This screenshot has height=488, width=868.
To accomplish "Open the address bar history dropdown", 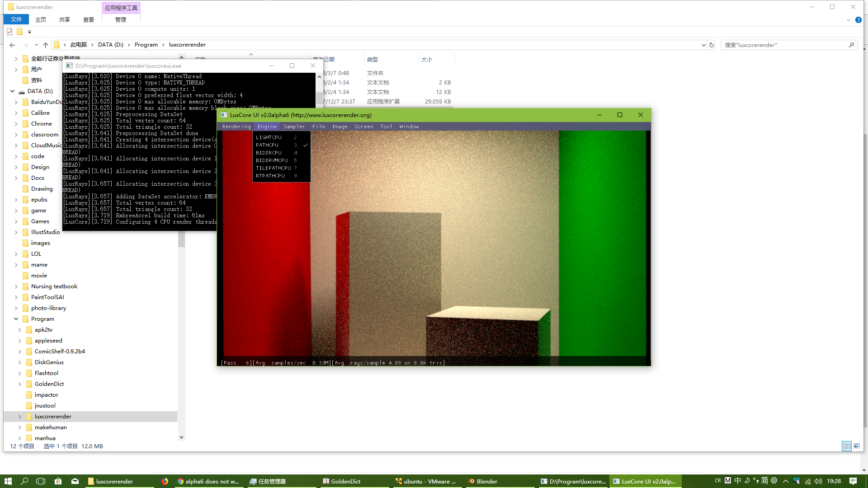I will click(x=703, y=45).
